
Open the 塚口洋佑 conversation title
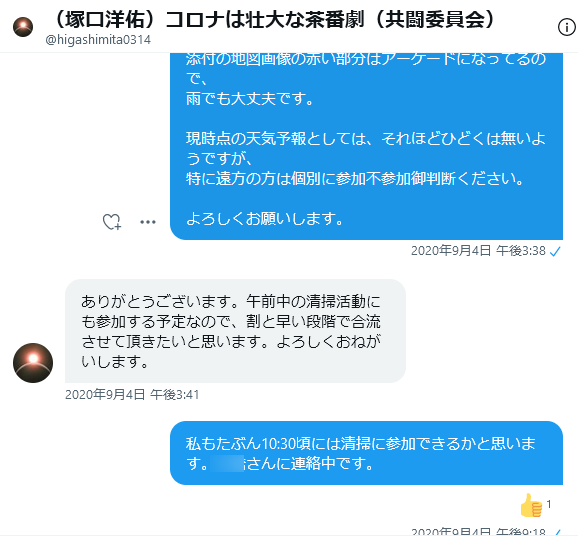(x=272, y=20)
